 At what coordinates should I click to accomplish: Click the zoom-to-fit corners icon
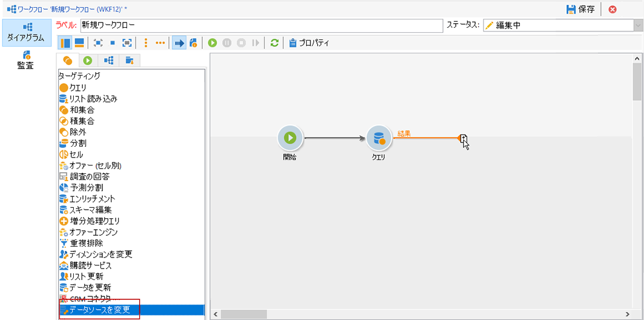98,43
